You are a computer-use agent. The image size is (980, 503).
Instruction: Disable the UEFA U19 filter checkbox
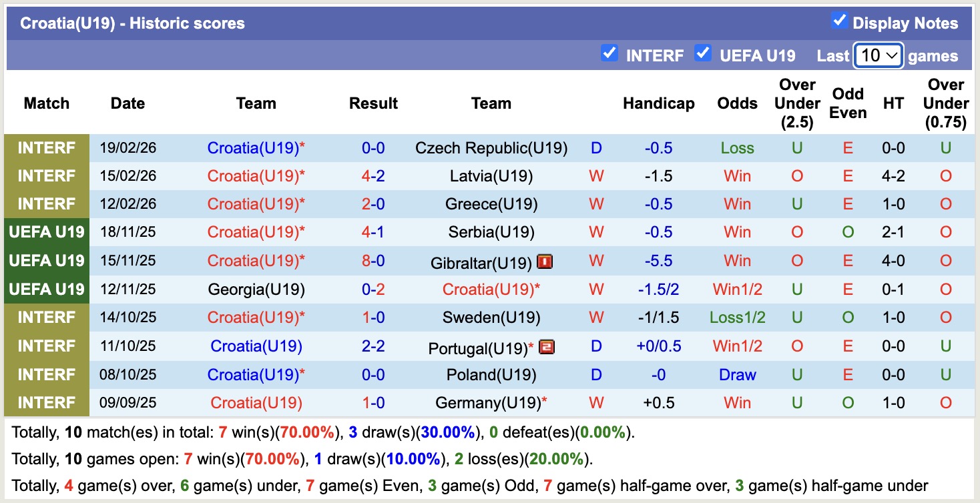pos(703,54)
